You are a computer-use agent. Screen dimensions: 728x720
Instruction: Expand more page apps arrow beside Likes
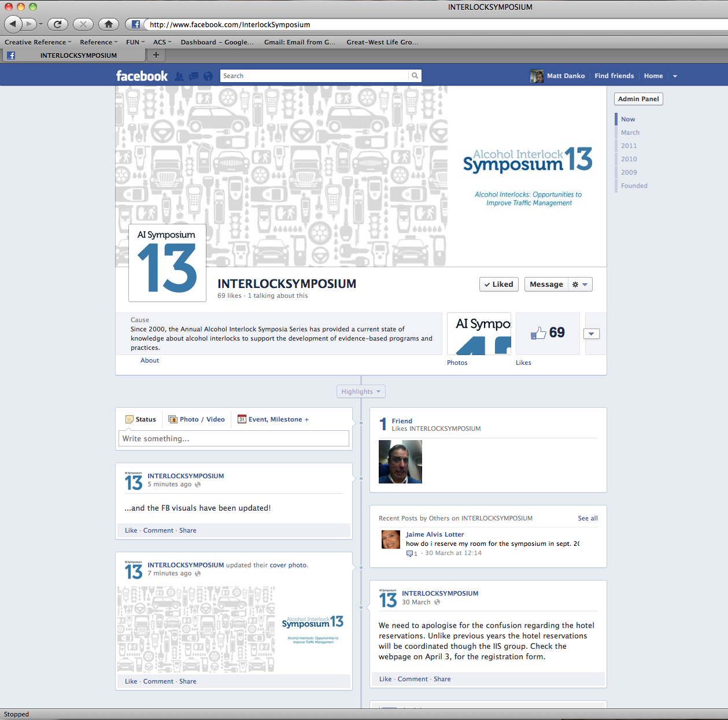pos(592,334)
